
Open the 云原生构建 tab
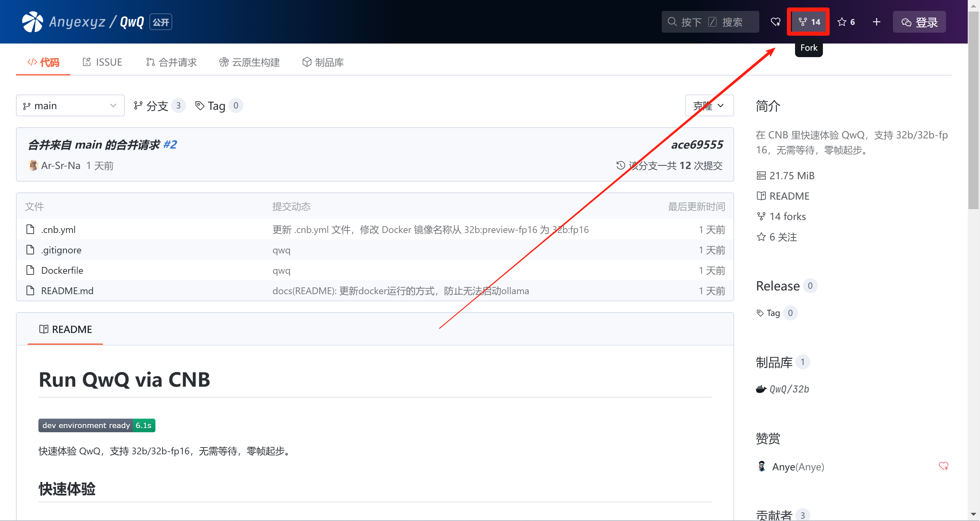pyautogui.click(x=249, y=62)
